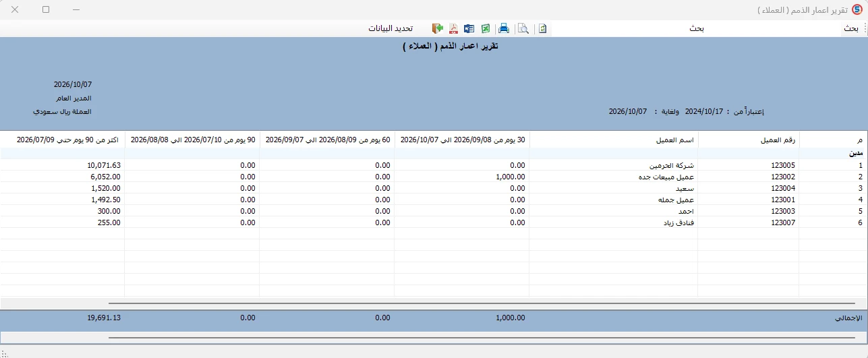
Task: Click the 10,071.63 amount cell
Action: 104,165
